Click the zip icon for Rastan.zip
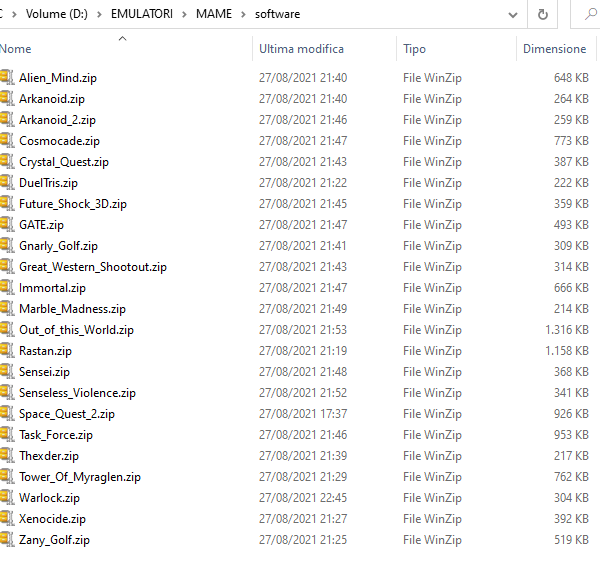Screen dimensions: 600x571 click(7, 350)
